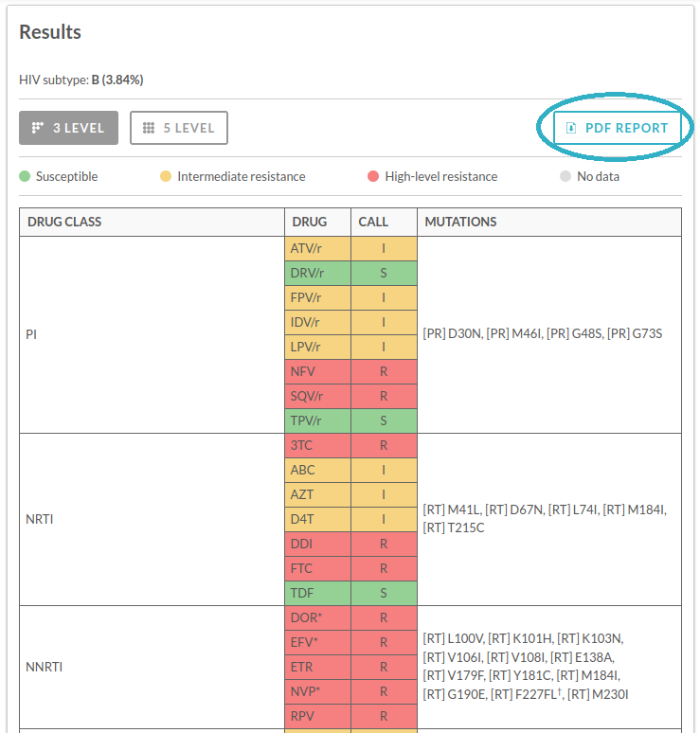Click the NRTI drug class cell

click(152, 519)
